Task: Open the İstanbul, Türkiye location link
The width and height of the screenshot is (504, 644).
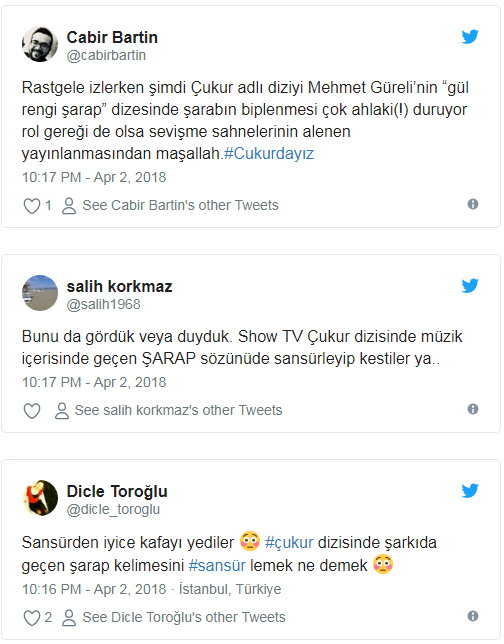Action: click(x=230, y=589)
